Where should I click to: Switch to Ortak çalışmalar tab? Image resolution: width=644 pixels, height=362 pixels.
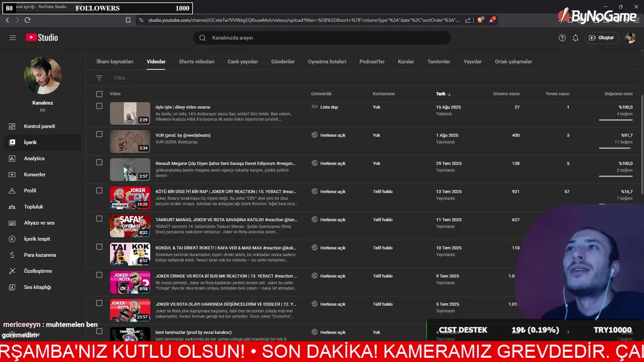513,61
